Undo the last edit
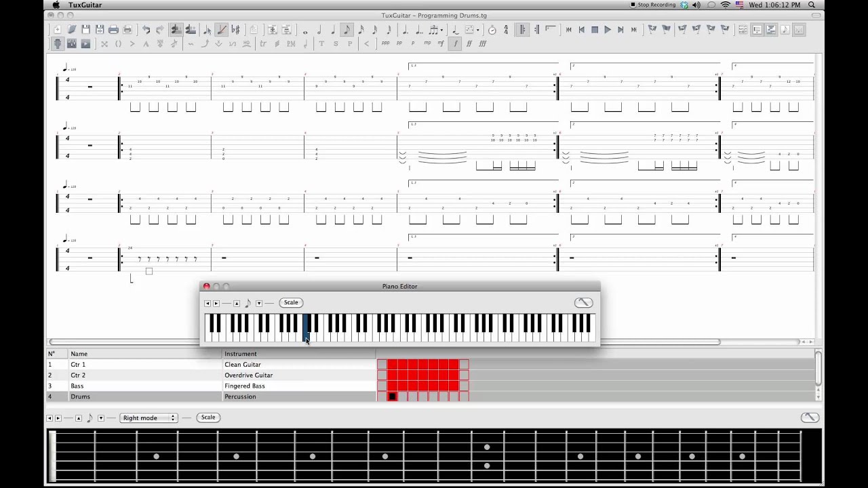The width and height of the screenshot is (868, 488). click(x=146, y=29)
